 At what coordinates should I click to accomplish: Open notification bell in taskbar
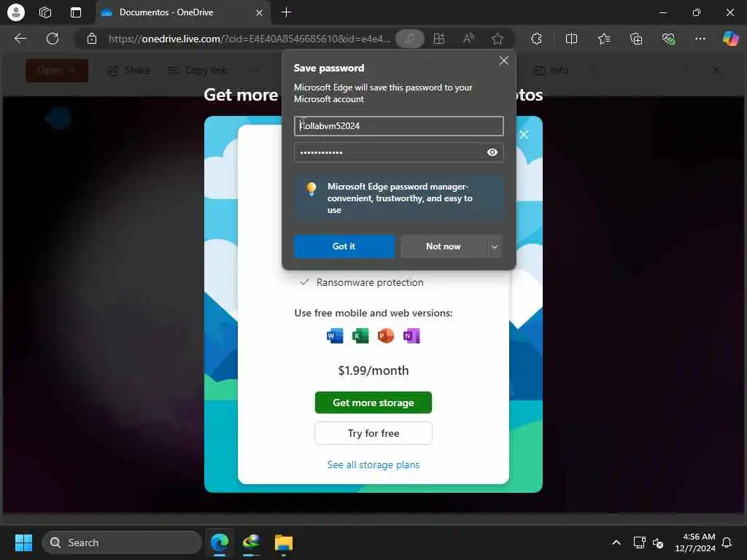coord(727,542)
